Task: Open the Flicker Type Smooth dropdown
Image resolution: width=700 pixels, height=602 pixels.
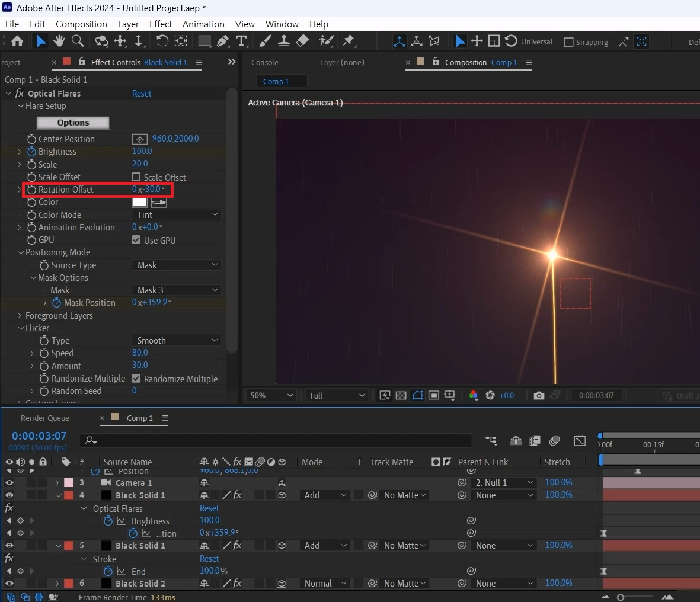Action: (177, 341)
